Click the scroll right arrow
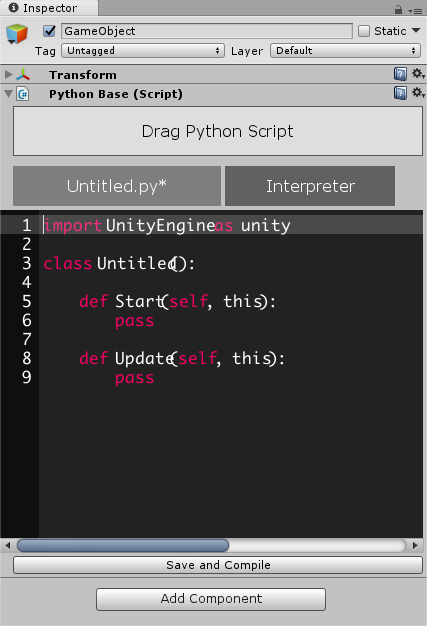 pos(415,545)
